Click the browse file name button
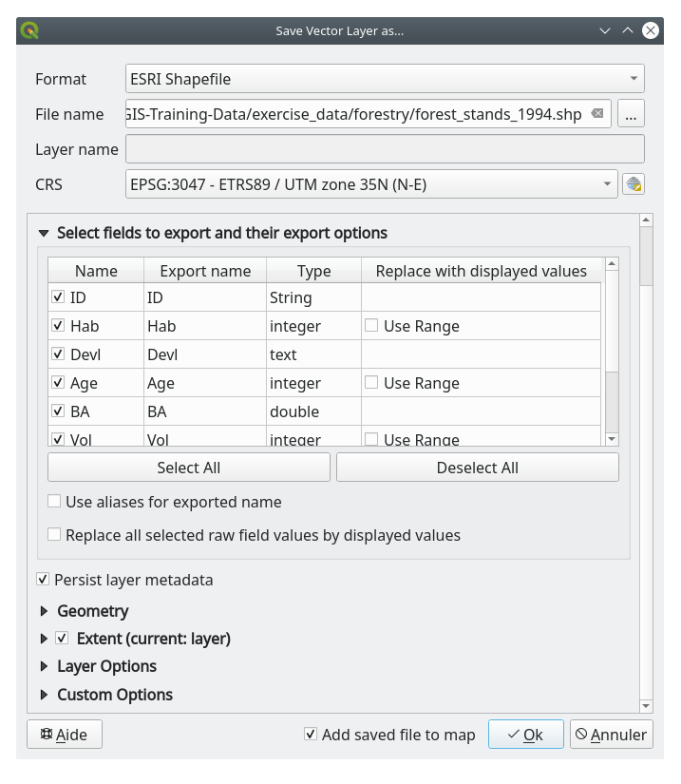The width and height of the screenshot is (681, 784). (x=631, y=114)
